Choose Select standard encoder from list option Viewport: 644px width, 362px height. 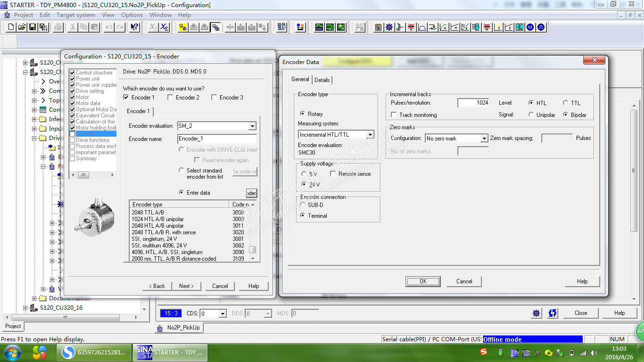click(x=182, y=171)
